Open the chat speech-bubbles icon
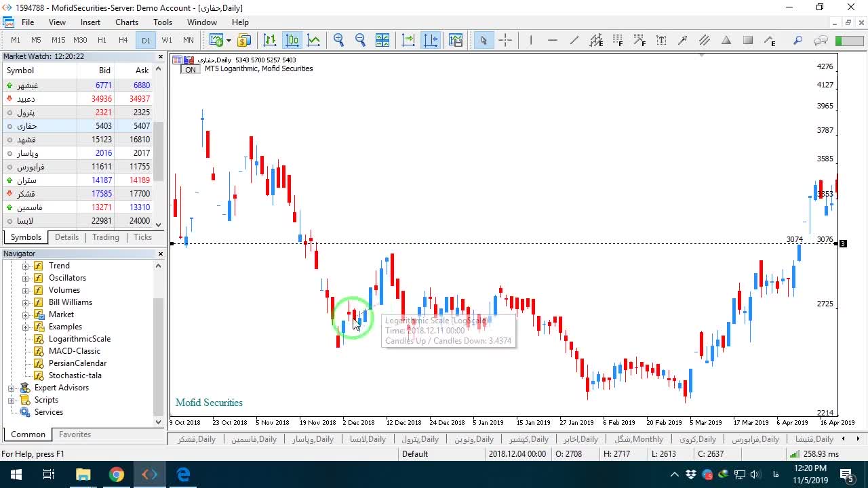This screenshot has height=488, width=868. coord(821,40)
